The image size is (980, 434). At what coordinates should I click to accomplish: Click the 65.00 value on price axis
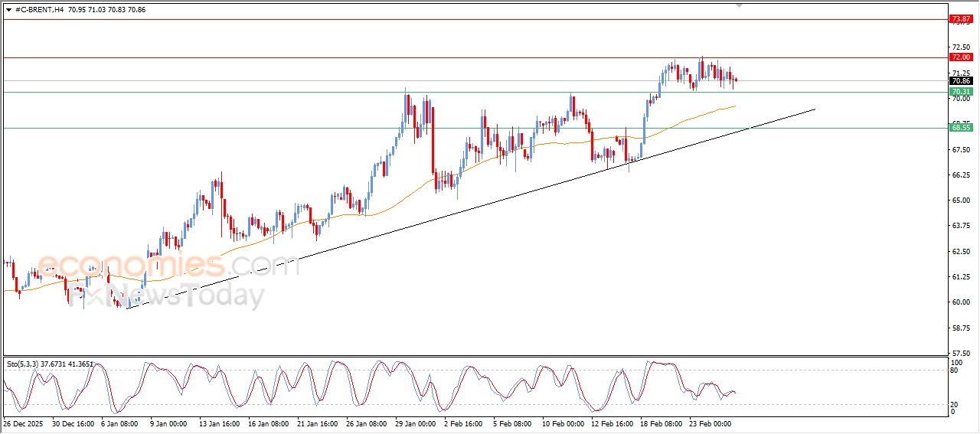click(961, 201)
